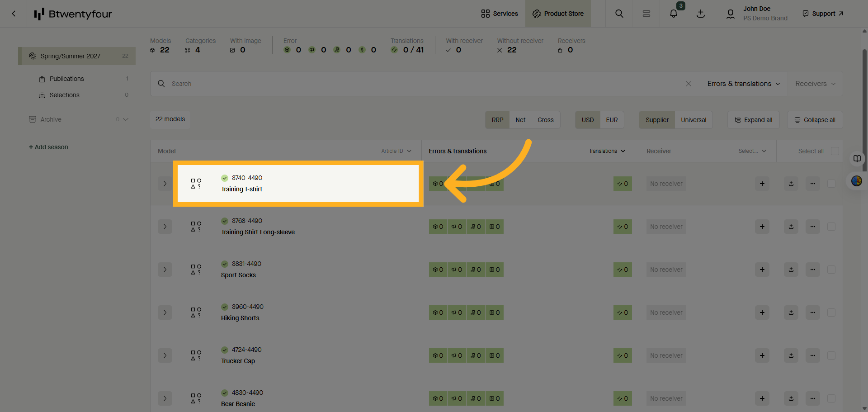Click plus icon in Training T-shirt row
Screen dimensions: 868x412
point(762,184)
